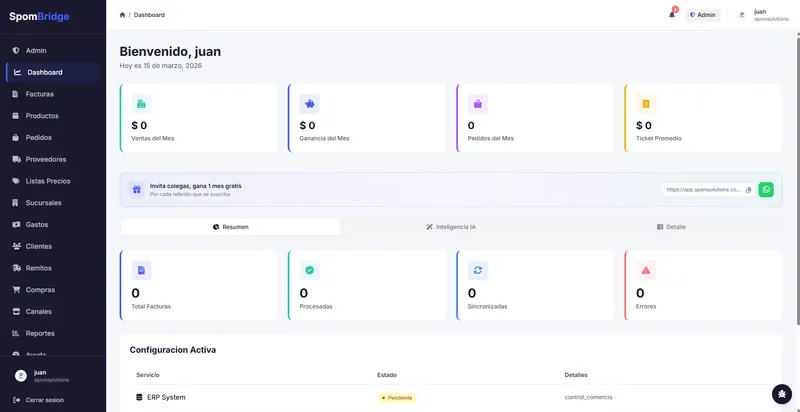The height and width of the screenshot is (412, 800).
Task: Click the home breadcrumb icon
Action: click(x=122, y=15)
